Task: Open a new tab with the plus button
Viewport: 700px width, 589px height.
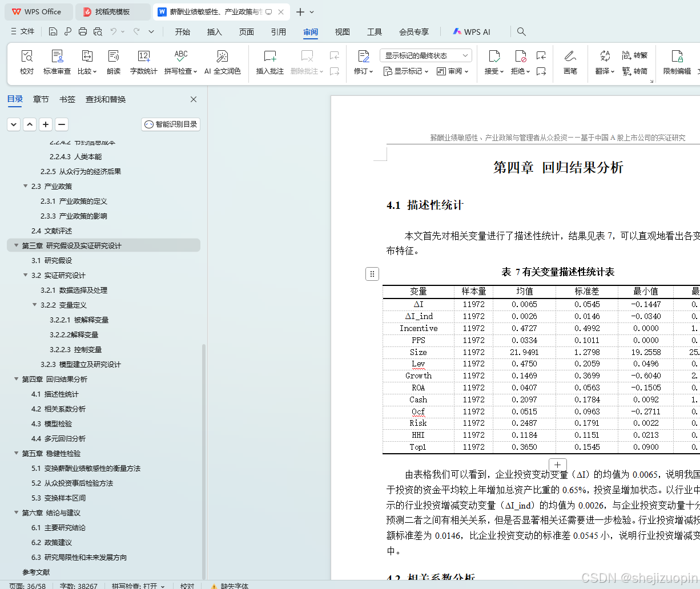Action: [300, 11]
